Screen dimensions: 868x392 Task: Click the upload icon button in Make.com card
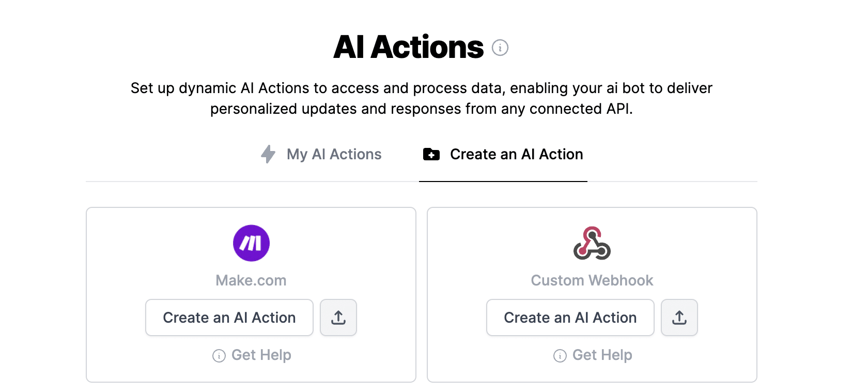(x=338, y=318)
